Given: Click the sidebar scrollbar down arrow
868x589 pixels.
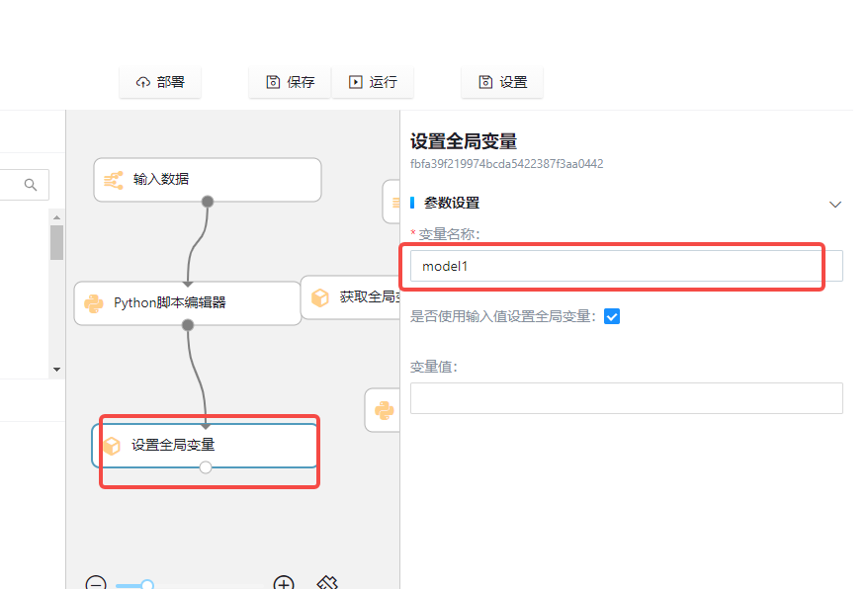Looking at the screenshot, I should click(56, 369).
